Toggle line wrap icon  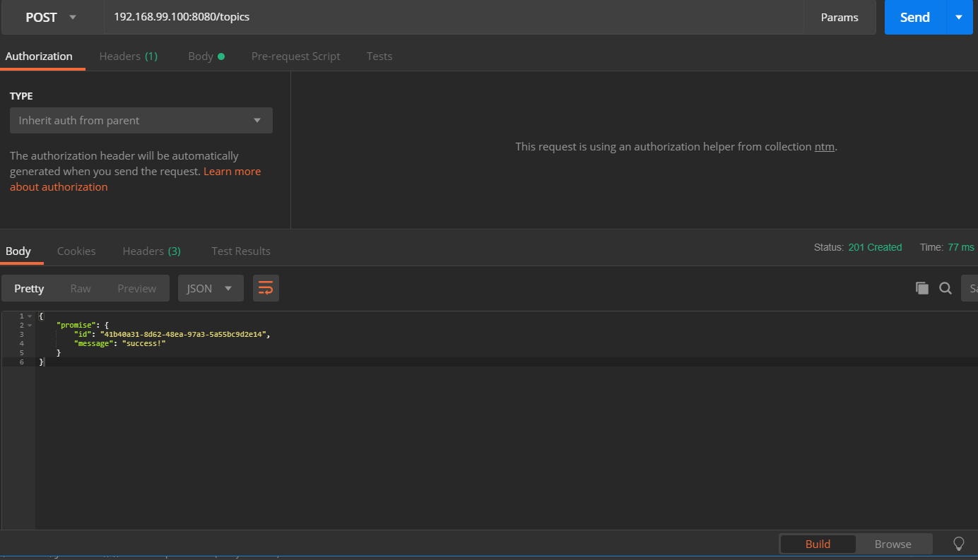(x=266, y=288)
